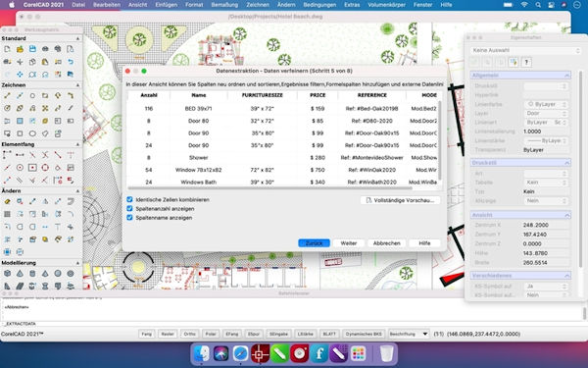Select the Sphere tool in Modellierung toolbar
This screenshot has width=588, height=368.
click(x=58, y=274)
